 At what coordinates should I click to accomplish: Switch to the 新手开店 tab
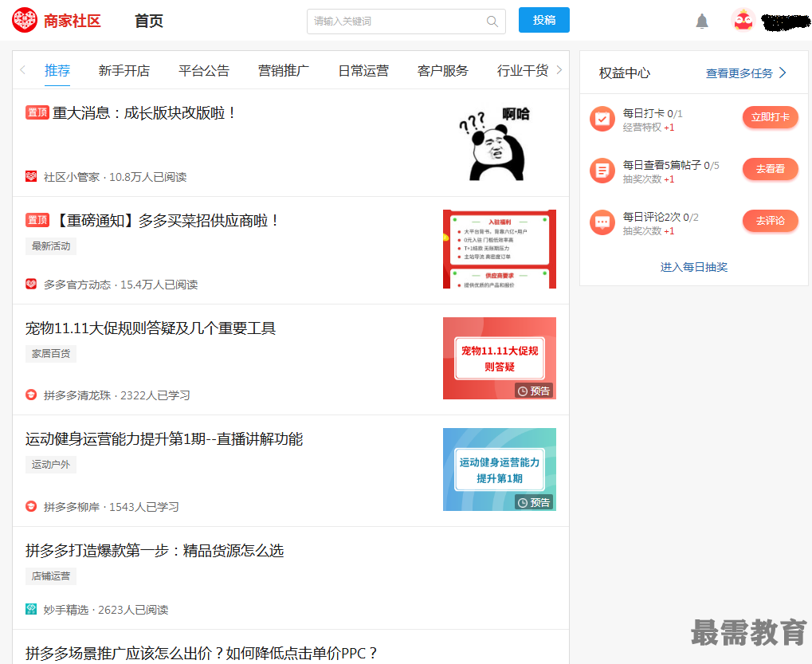pyautogui.click(x=124, y=70)
